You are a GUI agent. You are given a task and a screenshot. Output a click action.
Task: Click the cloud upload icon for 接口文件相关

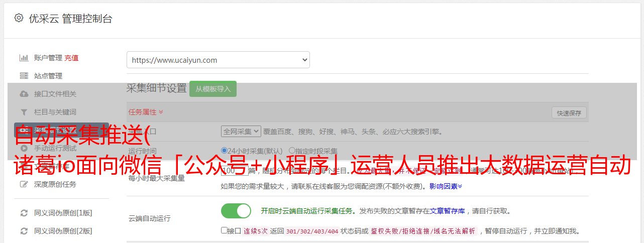24,94
